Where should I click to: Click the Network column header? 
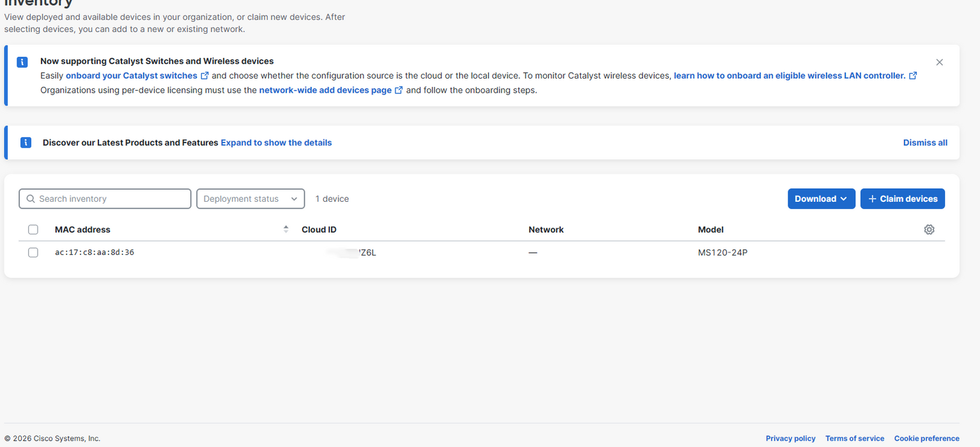pyautogui.click(x=546, y=229)
